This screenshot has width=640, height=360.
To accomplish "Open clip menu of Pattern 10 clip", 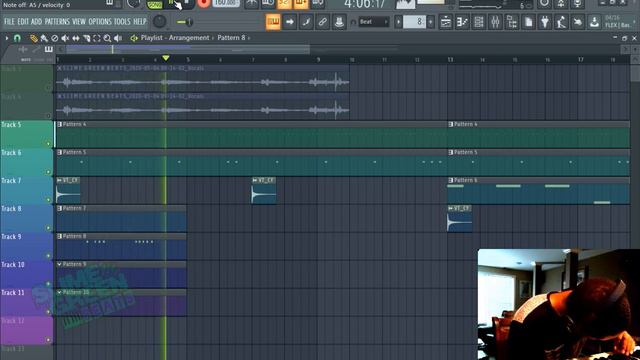I will (x=60, y=292).
